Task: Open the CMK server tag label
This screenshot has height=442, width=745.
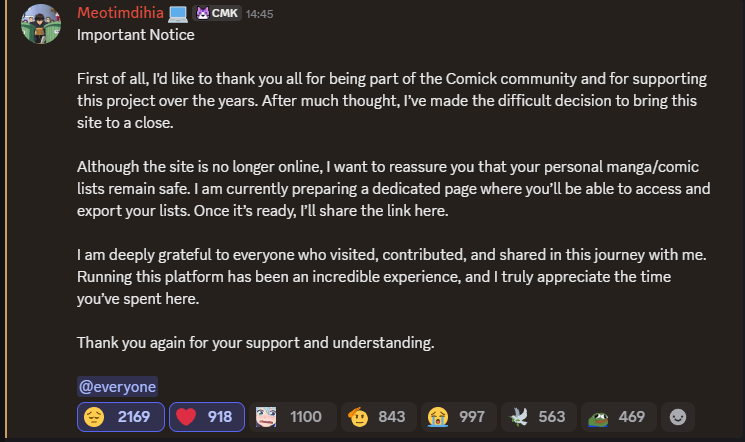Action: tap(223, 14)
